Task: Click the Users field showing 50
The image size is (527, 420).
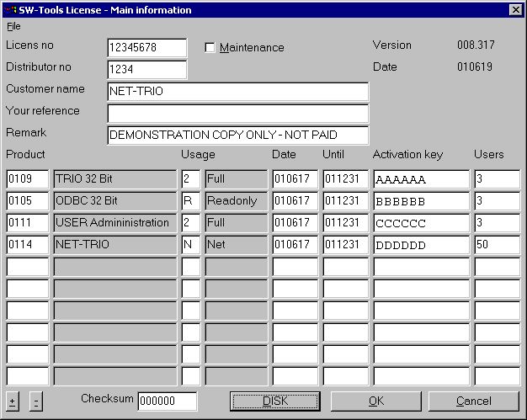Action: 497,245
